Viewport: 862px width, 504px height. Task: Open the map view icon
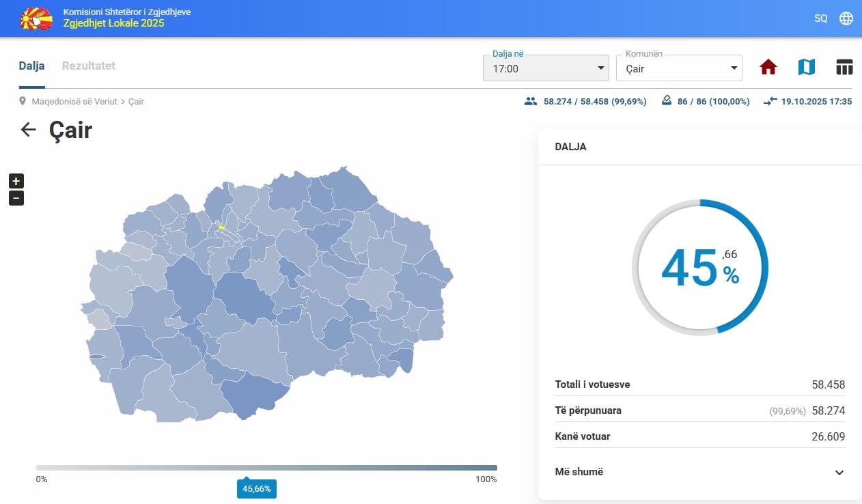(x=807, y=67)
